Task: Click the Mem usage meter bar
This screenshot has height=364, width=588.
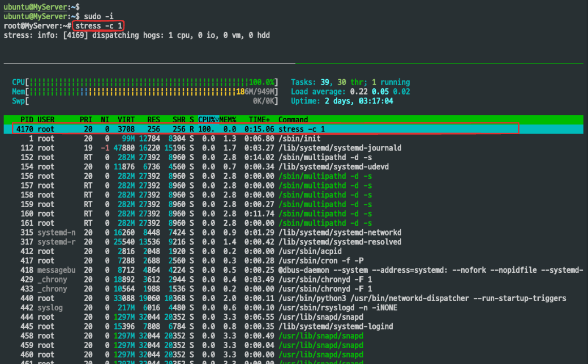Action: click(145, 92)
